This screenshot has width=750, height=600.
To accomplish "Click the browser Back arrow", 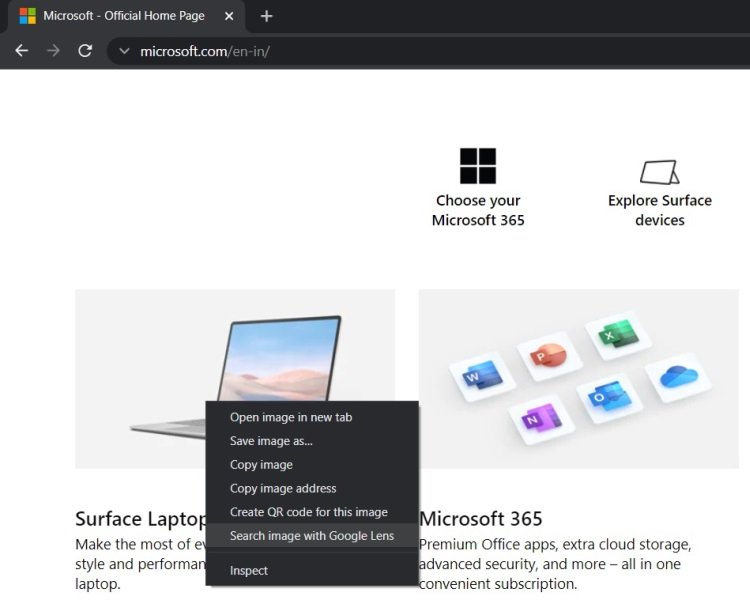I will [x=22, y=51].
